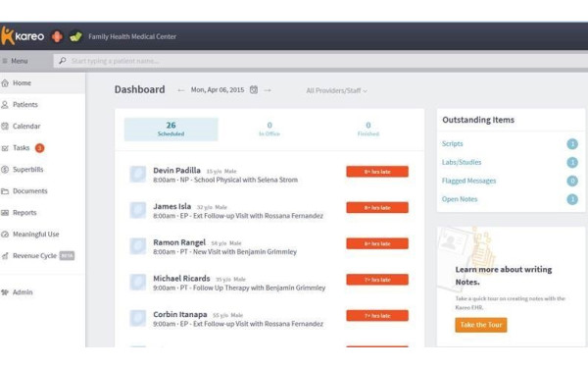Image resolution: width=588 pixels, height=368 pixels.
Task: Click the Scripts count badge
Action: 572,144
